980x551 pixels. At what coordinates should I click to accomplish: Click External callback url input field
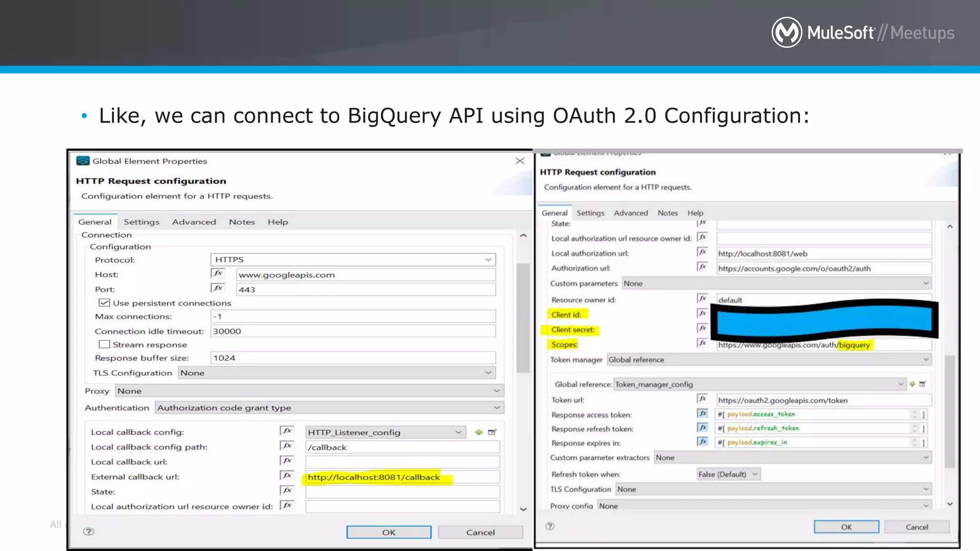pos(402,477)
